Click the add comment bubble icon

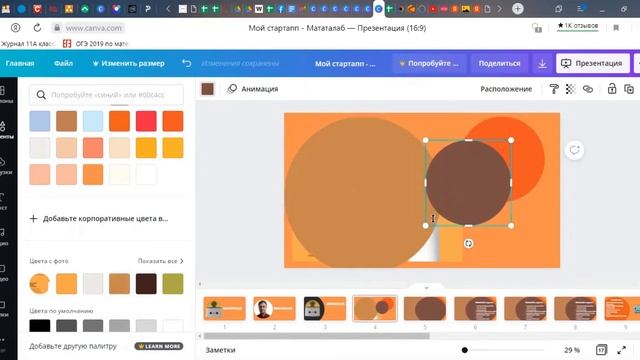pyautogui.click(x=574, y=150)
